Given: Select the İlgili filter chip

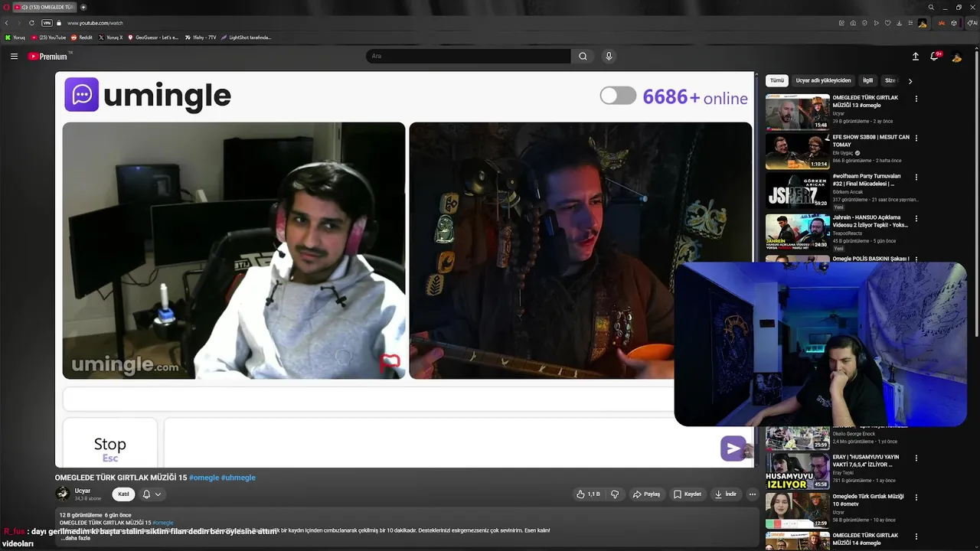Looking at the screenshot, I should point(867,80).
